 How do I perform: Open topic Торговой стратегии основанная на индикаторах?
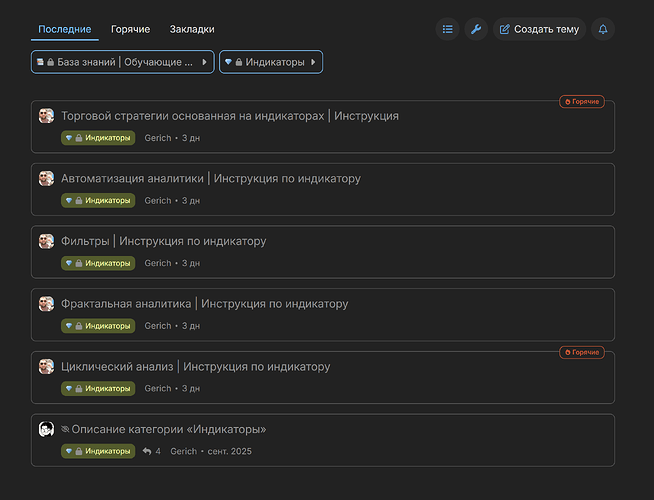click(x=230, y=116)
